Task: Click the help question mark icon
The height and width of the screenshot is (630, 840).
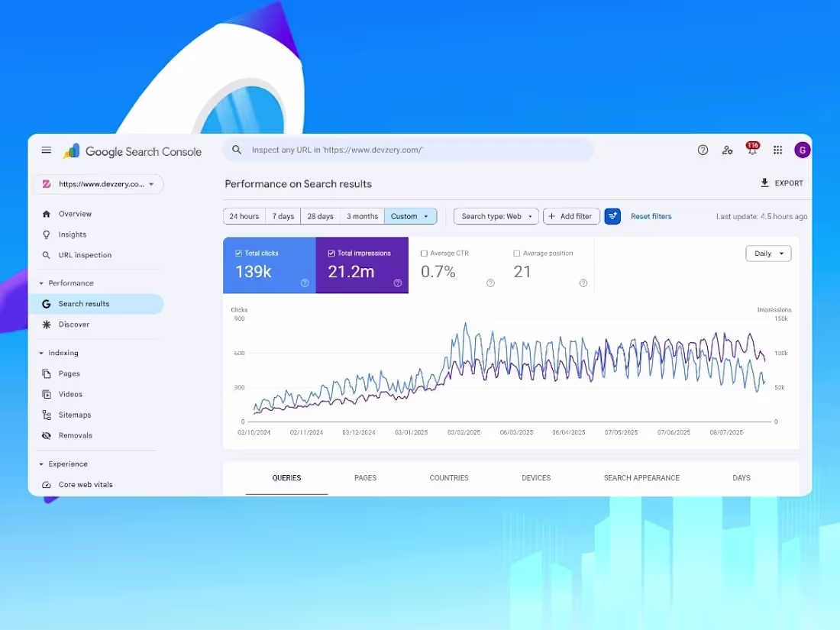Action: [703, 150]
